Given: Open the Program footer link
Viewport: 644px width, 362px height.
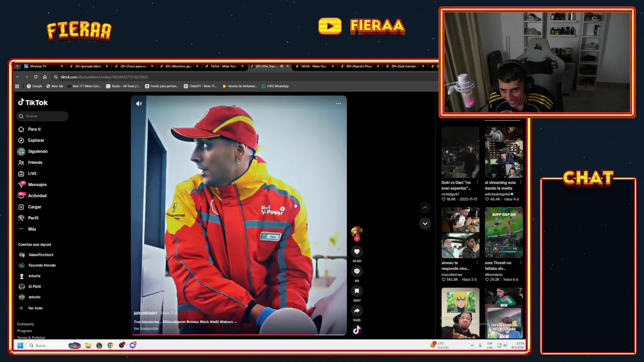Looking at the screenshot, I should click(x=24, y=331).
